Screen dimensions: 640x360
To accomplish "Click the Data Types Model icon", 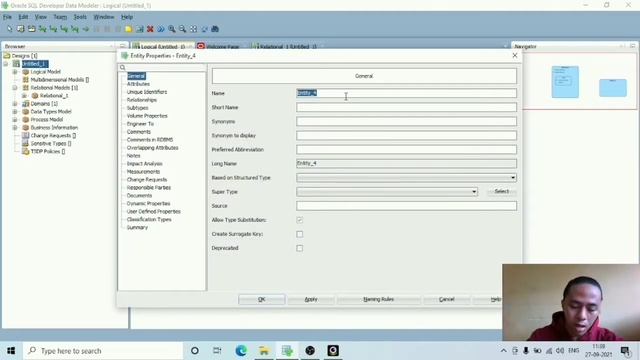I will [x=26, y=111].
